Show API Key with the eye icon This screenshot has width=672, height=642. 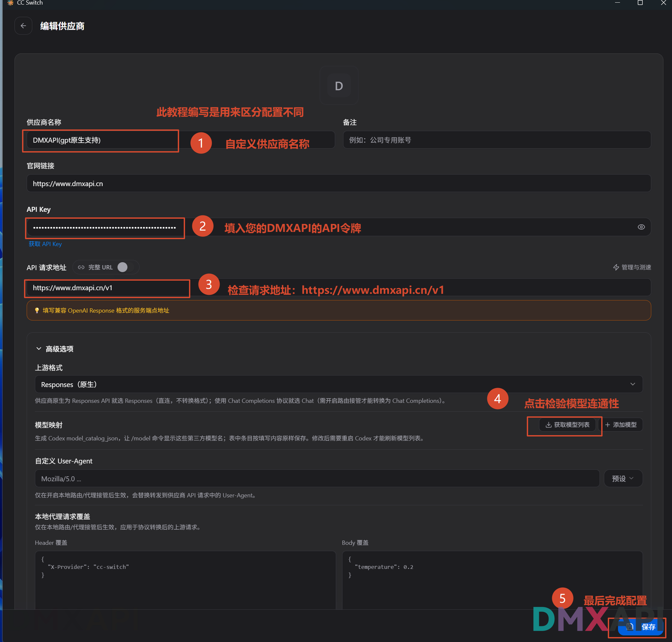click(x=641, y=227)
